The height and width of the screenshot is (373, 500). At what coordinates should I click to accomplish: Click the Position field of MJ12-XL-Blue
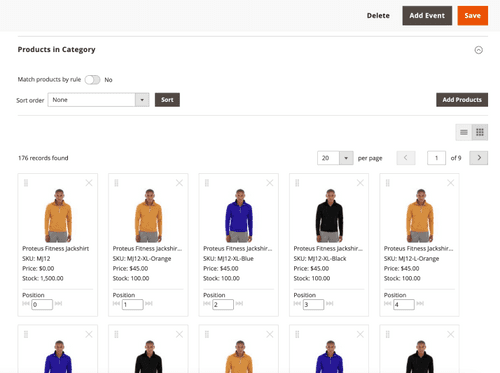click(223, 304)
